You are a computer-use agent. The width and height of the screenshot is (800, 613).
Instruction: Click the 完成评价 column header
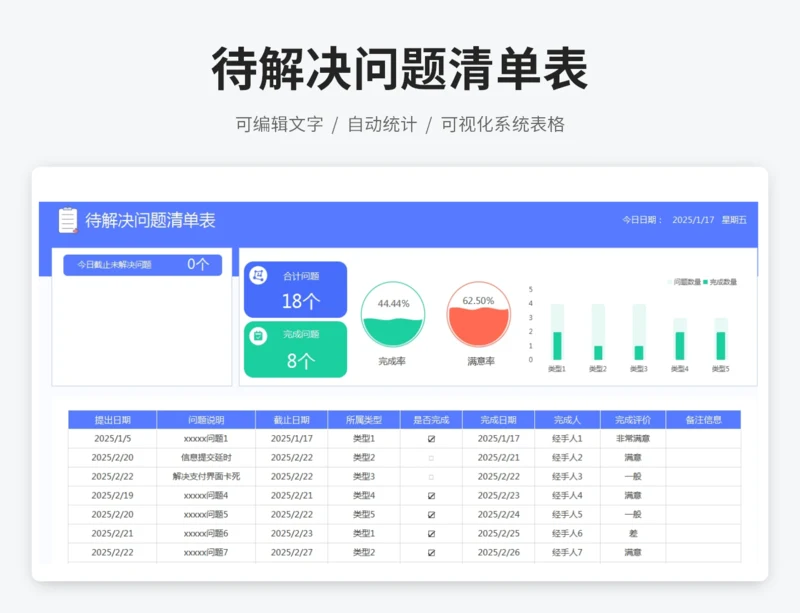pyautogui.click(x=633, y=420)
